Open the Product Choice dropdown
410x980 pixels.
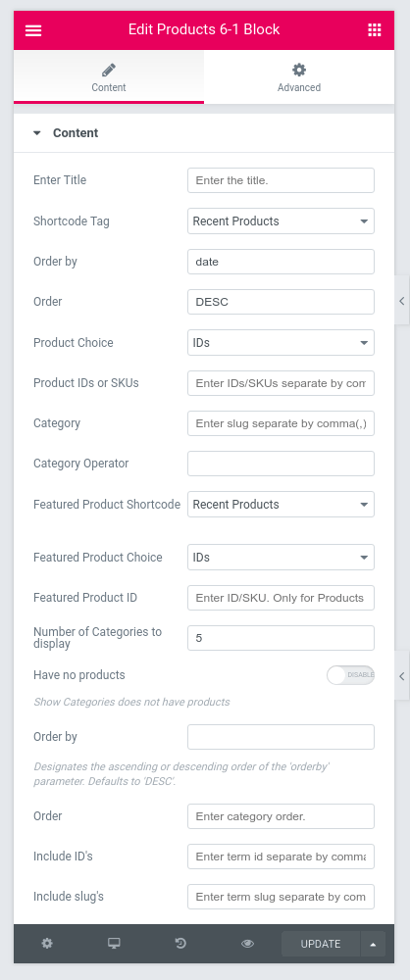[282, 342]
